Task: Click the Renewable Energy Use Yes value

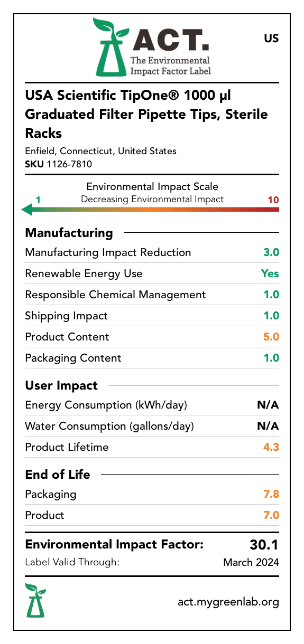Action: click(270, 273)
